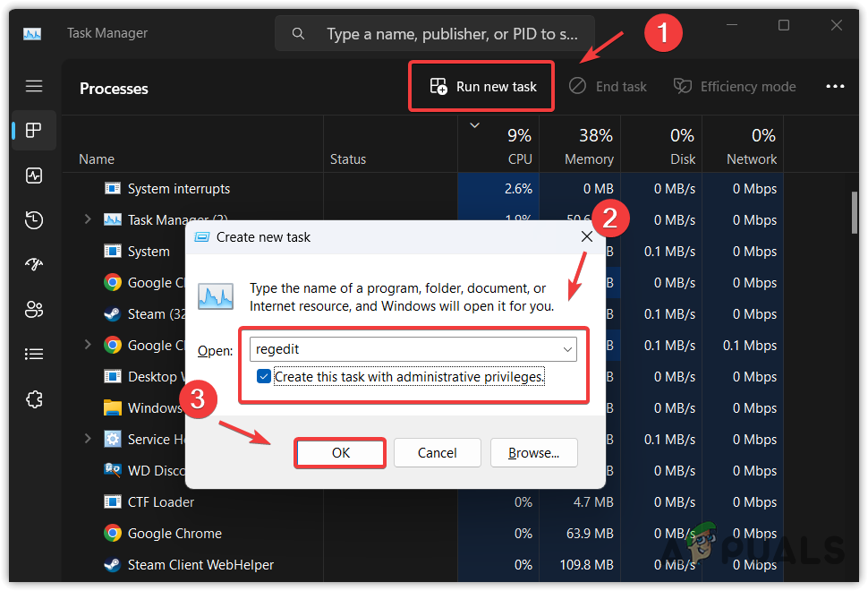868x591 pixels.
Task: Click Browse... in Create new task dialog
Action: (533, 453)
